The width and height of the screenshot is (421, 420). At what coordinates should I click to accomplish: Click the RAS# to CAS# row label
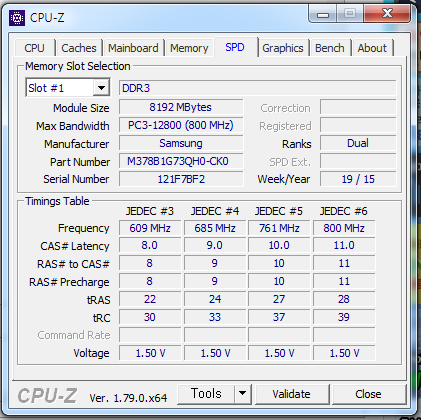(73, 264)
